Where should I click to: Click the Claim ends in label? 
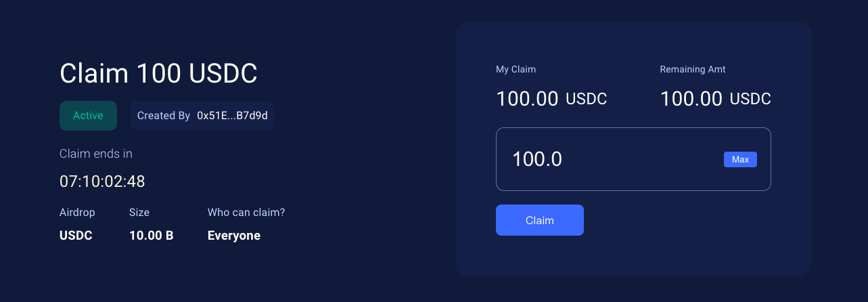click(96, 154)
